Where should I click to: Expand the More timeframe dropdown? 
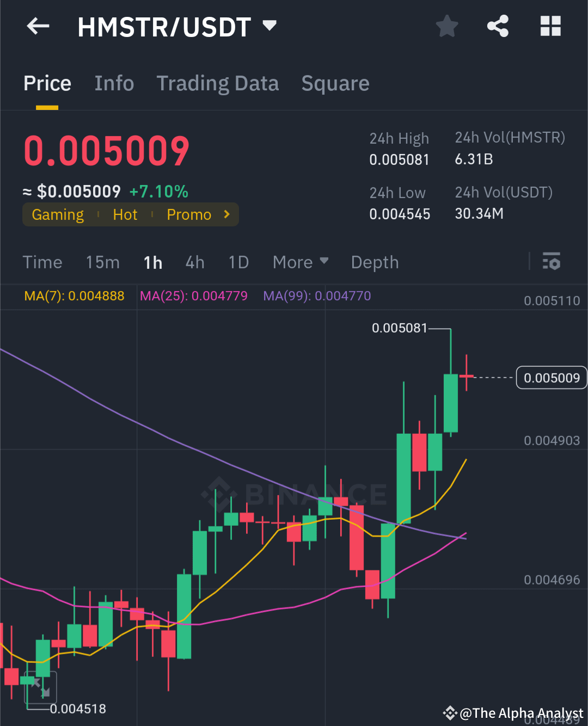[x=300, y=262]
